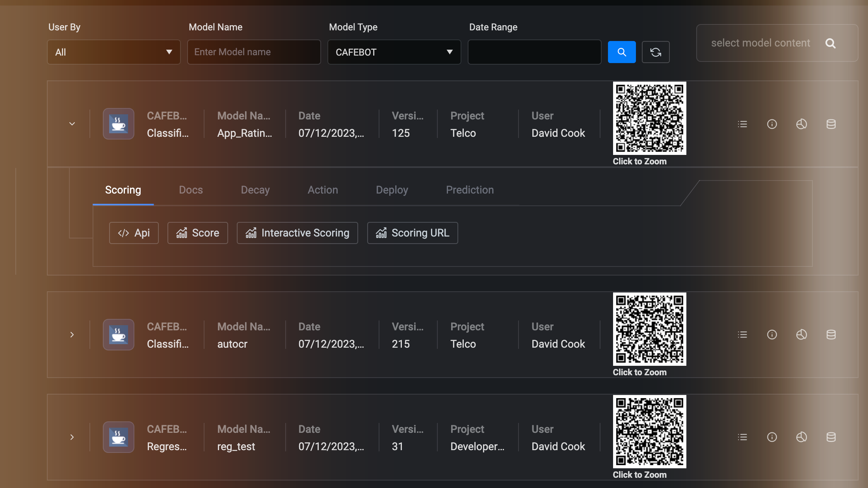Open the User By dropdown
The width and height of the screenshot is (868, 488).
tap(113, 52)
